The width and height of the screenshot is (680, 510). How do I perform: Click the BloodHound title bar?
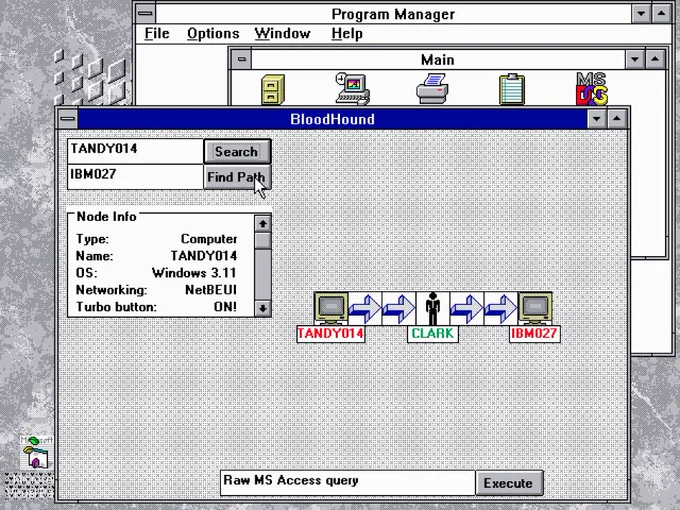click(x=332, y=119)
